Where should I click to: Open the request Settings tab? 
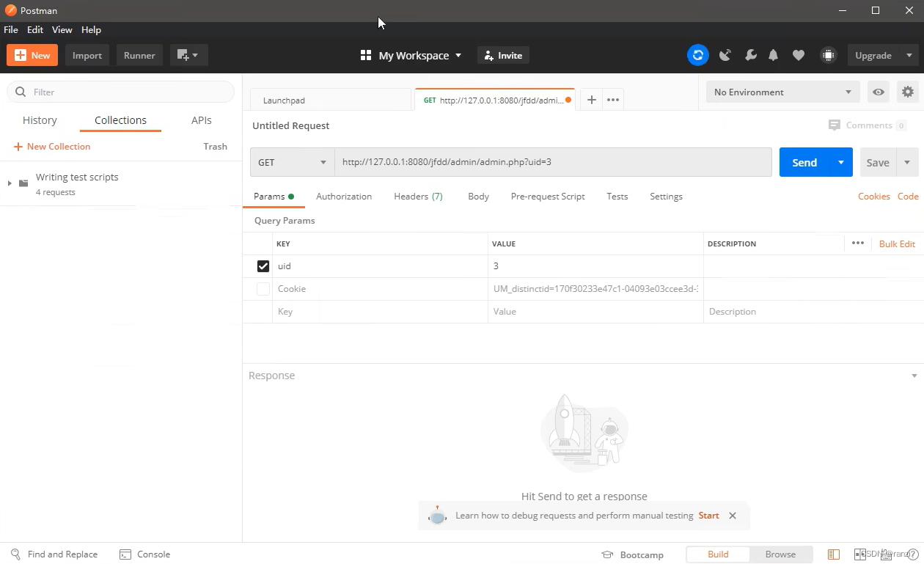pyautogui.click(x=666, y=197)
